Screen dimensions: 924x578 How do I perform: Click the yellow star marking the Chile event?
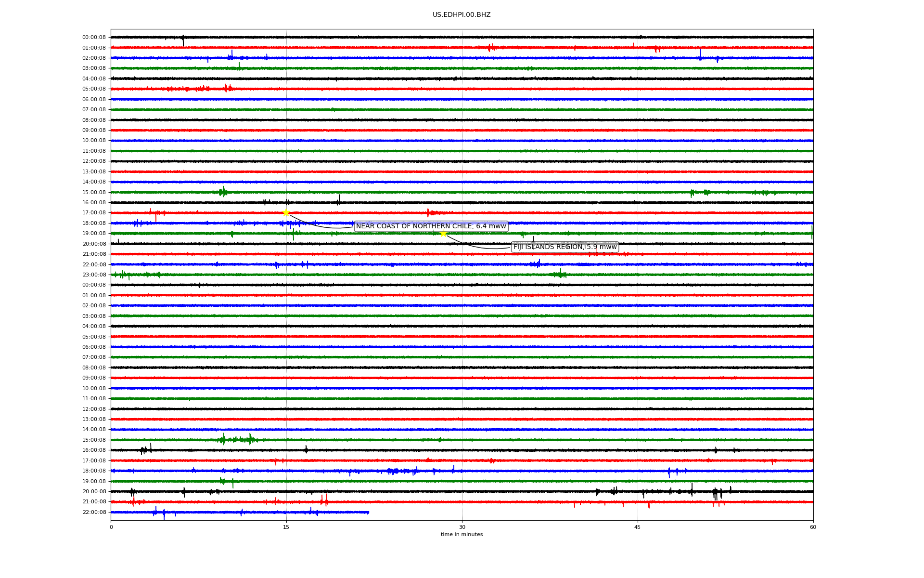[286, 213]
